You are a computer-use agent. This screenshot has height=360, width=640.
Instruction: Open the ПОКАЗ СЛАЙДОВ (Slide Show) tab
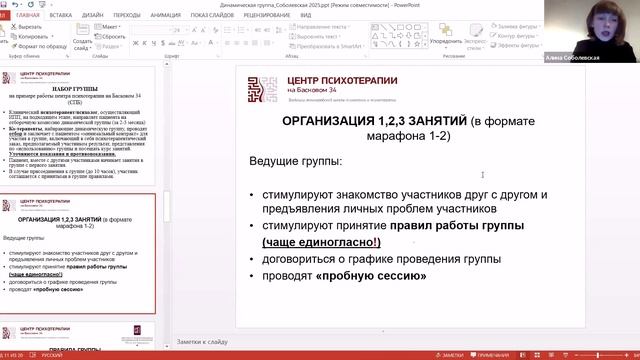(212, 15)
